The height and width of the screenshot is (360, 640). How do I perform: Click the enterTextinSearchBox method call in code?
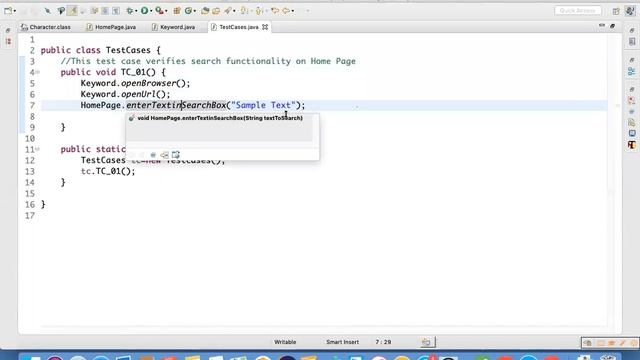[x=176, y=105]
